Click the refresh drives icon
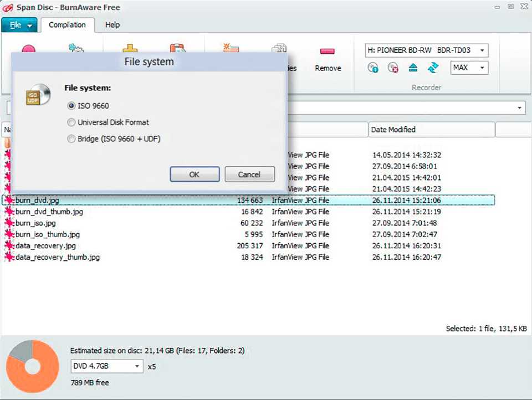 click(433, 68)
